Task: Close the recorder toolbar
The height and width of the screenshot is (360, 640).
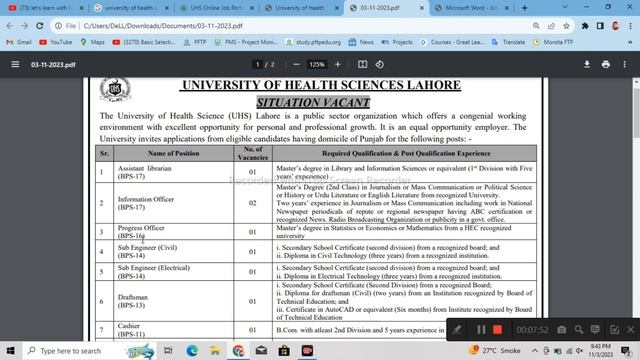Action: click(631, 330)
